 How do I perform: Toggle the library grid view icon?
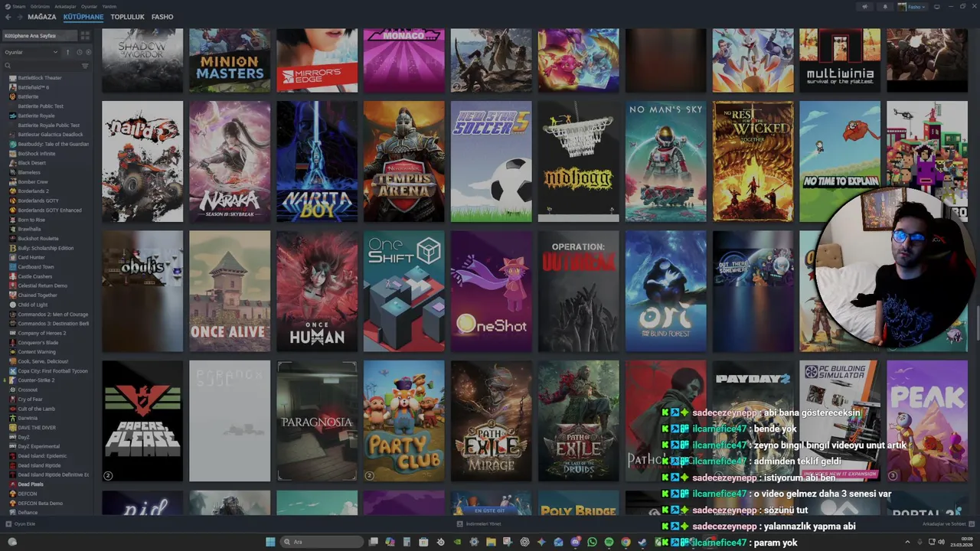click(85, 35)
